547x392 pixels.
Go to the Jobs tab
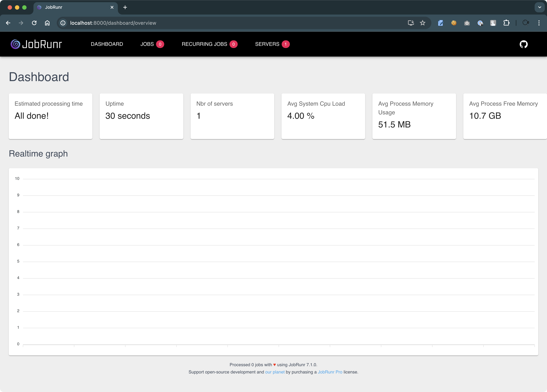coord(147,44)
